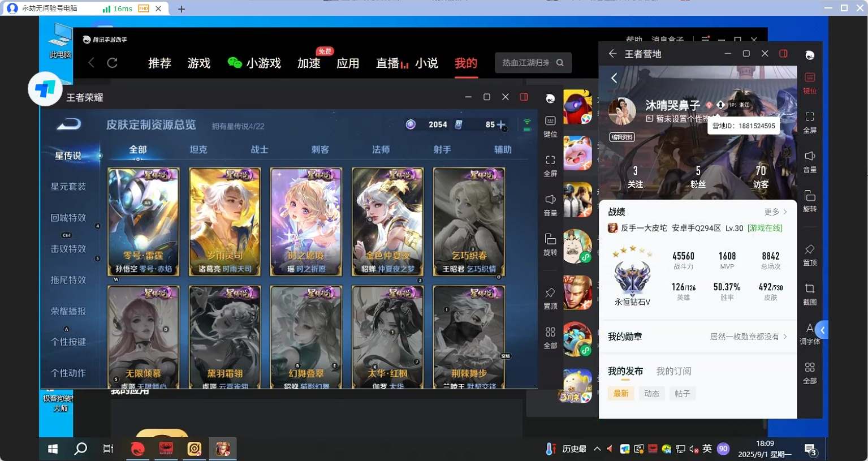This screenshot has width=868, height=461.
Task: Open 拖尾特效 in left menu
Action: 68,280
